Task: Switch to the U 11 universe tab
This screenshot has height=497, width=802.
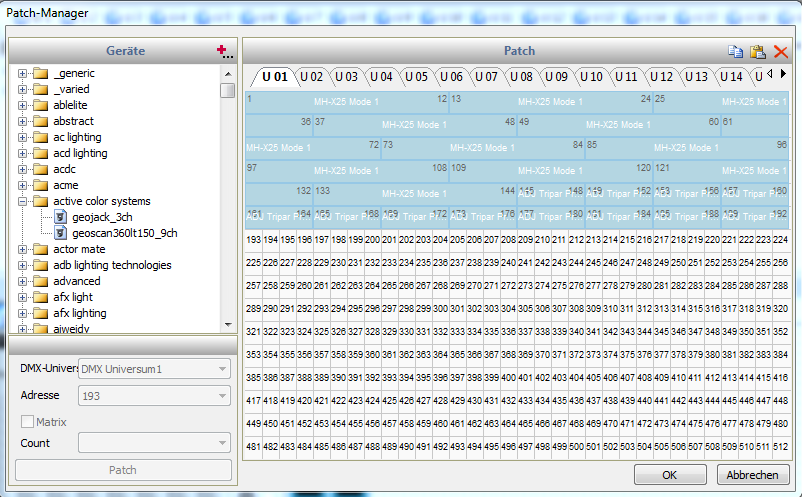Action: tap(626, 77)
